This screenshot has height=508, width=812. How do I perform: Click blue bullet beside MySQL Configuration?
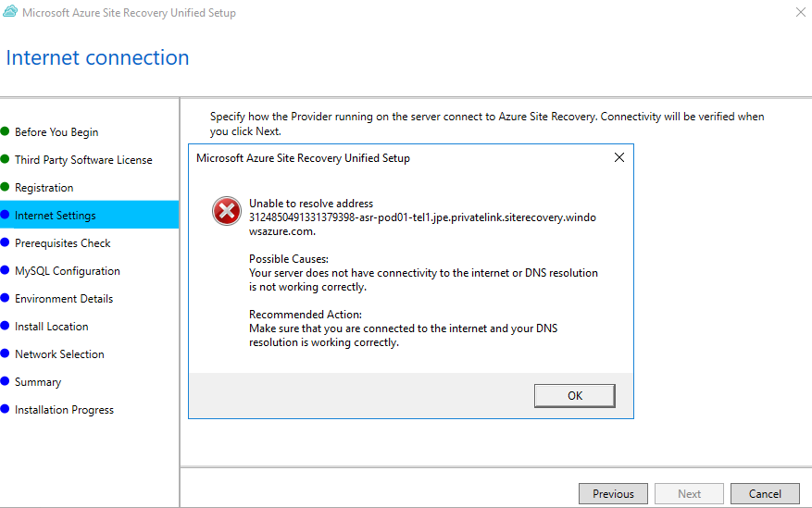pyautogui.click(x=5, y=269)
